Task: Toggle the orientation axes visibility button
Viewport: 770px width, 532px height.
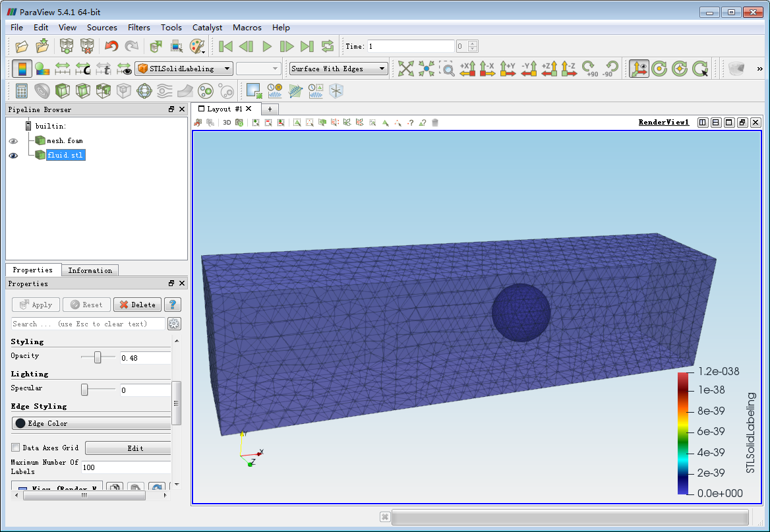Action: (x=639, y=69)
